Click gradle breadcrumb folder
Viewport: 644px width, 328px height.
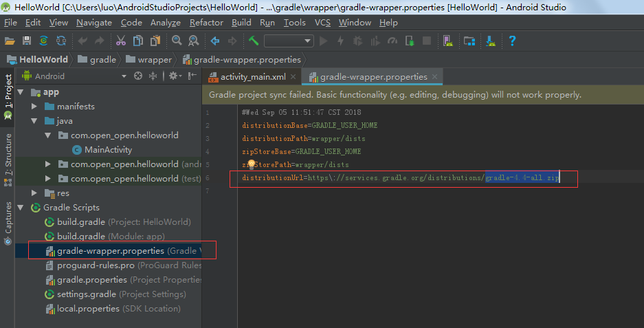tap(97, 60)
